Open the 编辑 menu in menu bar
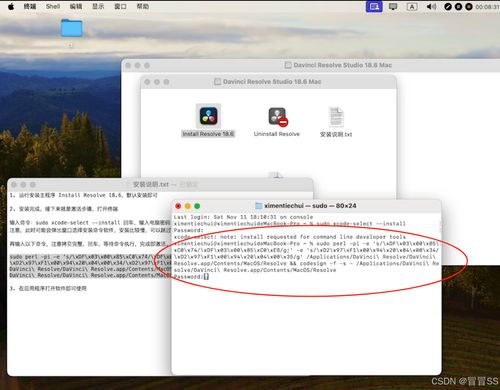Viewport: 500px width, 390px height. tap(76, 6)
